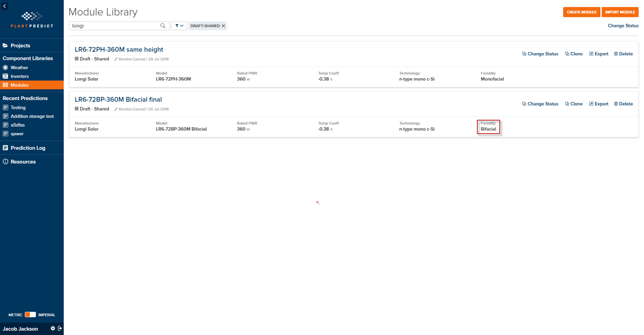Open the Weather component library

[x=19, y=68]
